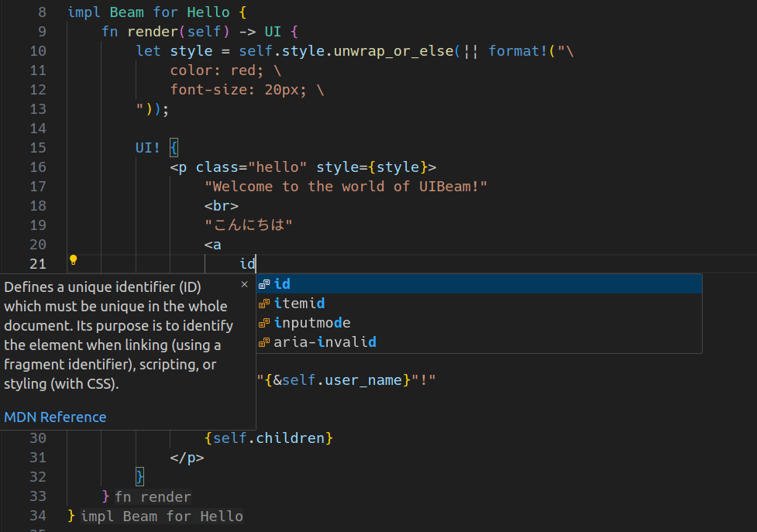Click the {self.children} expression
The height and width of the screenshot is (532, 757).
(268, 438)
